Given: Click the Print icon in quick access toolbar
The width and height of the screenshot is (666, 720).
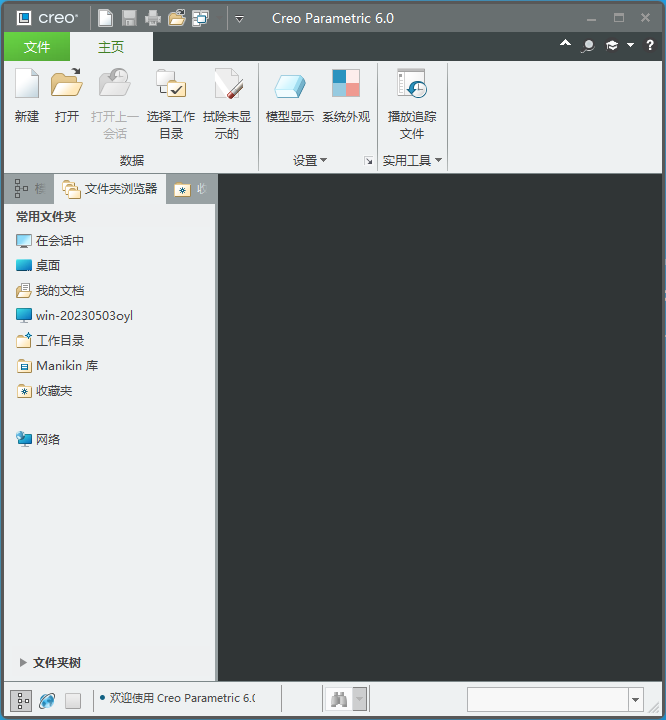Looking at the screenshot, I should [x=153, y=18].
